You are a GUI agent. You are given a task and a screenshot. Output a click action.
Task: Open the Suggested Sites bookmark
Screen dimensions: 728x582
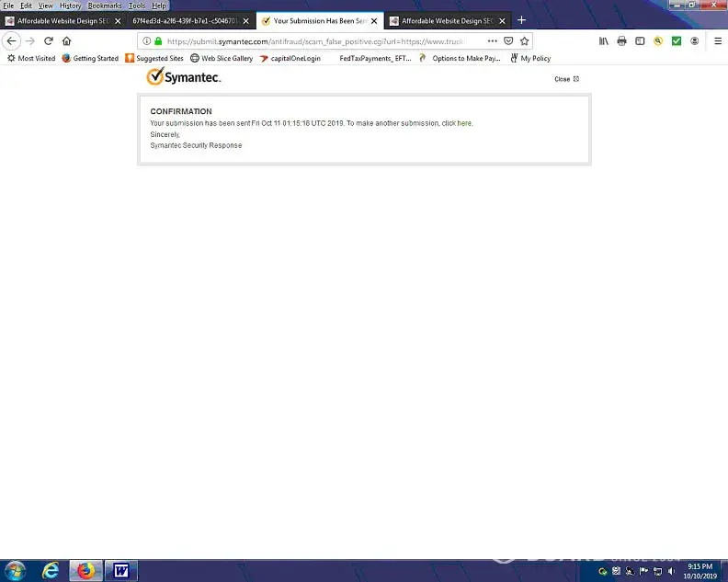(x=154, y=58)
